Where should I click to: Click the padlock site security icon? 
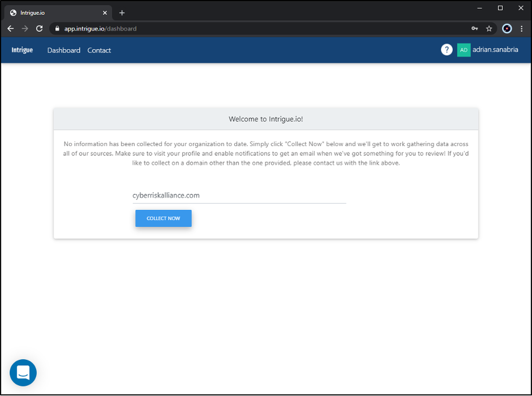click(57, 29)
